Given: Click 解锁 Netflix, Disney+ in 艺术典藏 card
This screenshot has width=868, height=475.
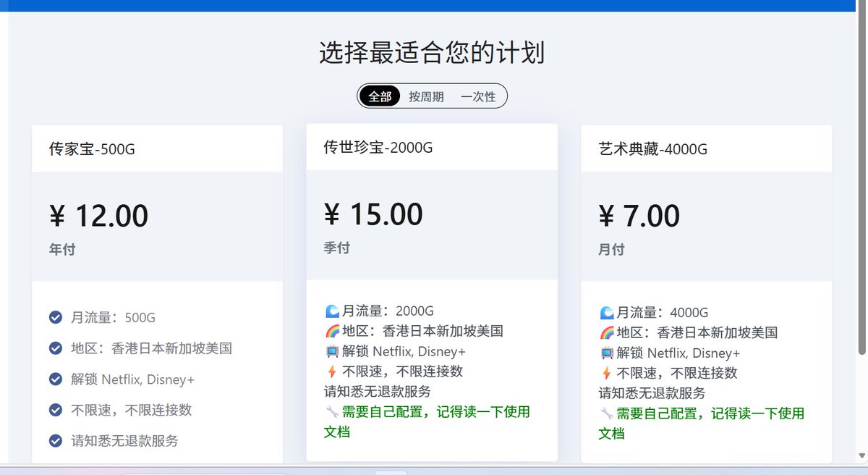Looking at the screenshot, I should tap(678, 353).
